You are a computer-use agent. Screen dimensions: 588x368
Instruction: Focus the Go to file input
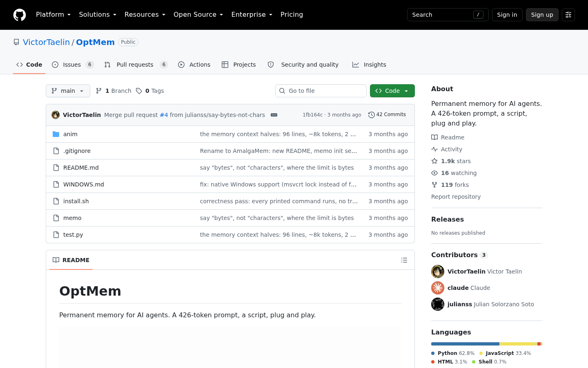pyautogui.click(x=321, y=91)
